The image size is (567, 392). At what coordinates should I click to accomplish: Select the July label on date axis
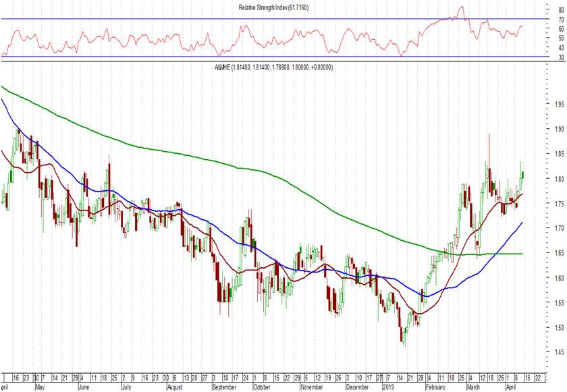[x=128, y=388]
